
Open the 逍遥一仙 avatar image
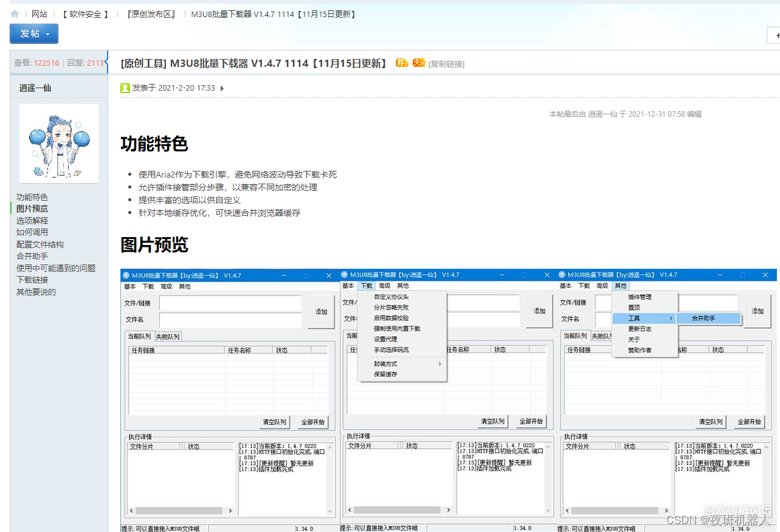pos(59,143)
